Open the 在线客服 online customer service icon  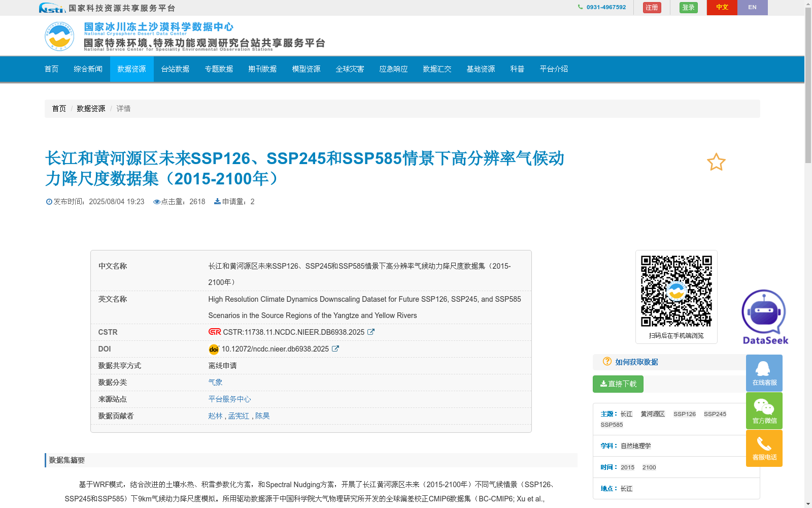click(x=764, y=373)
